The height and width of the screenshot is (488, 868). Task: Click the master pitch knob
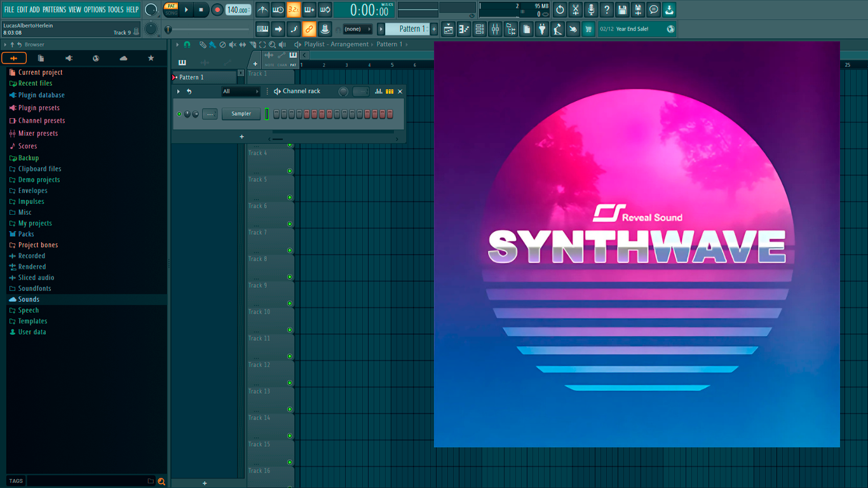(x=151, y=29)
